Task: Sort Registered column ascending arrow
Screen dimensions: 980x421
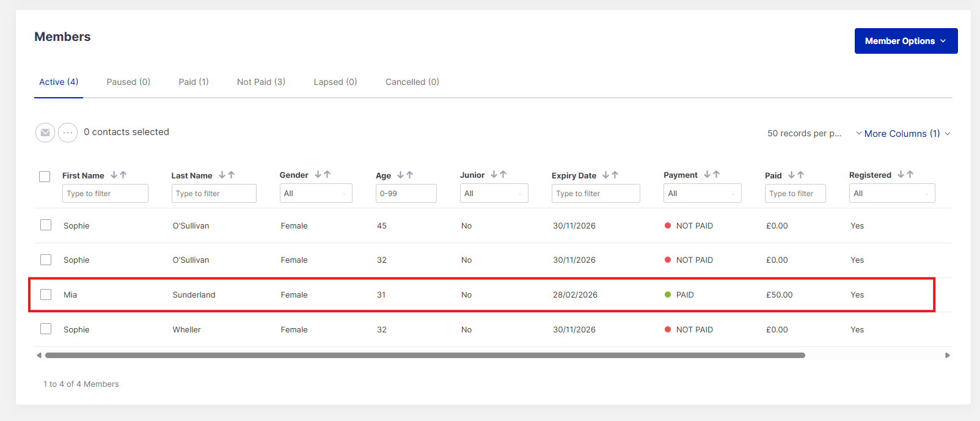Action: click(x=910, y=174)
